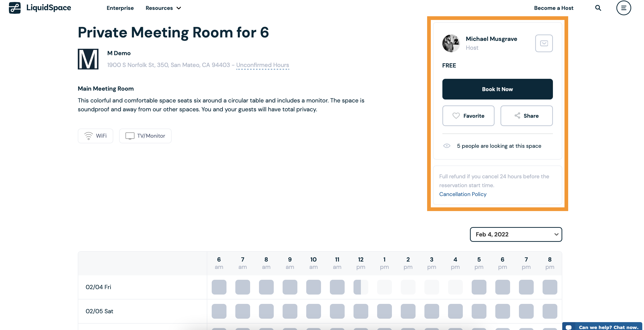
Task: Click the TV/Monitor amenity chip
Action: pyautogui.click(x=145, y=136)
